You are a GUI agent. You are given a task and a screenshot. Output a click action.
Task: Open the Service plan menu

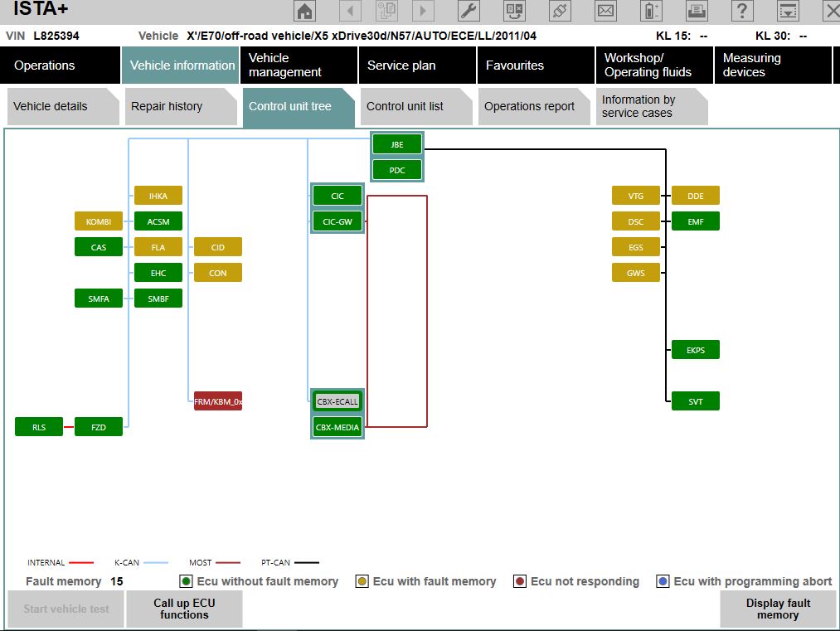[401, 66]
